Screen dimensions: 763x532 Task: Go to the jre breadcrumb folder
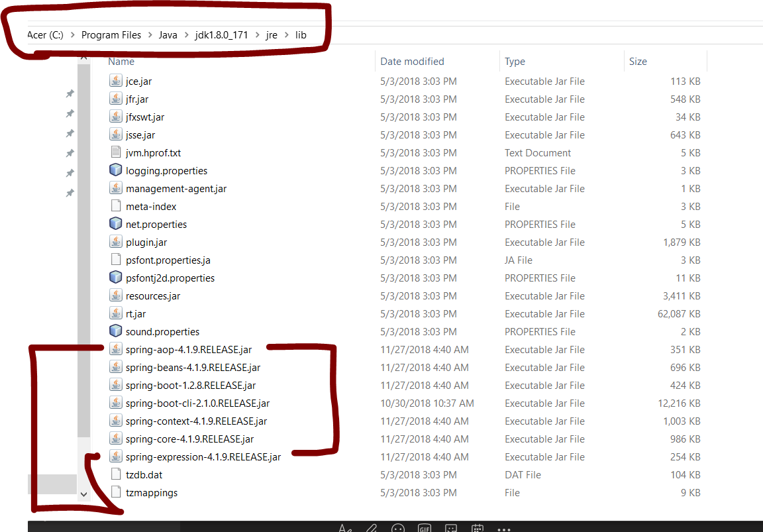(272, 35)
